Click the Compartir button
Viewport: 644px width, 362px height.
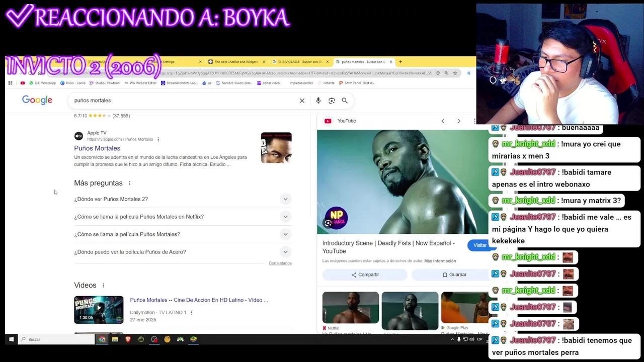(x=365, y=275)
